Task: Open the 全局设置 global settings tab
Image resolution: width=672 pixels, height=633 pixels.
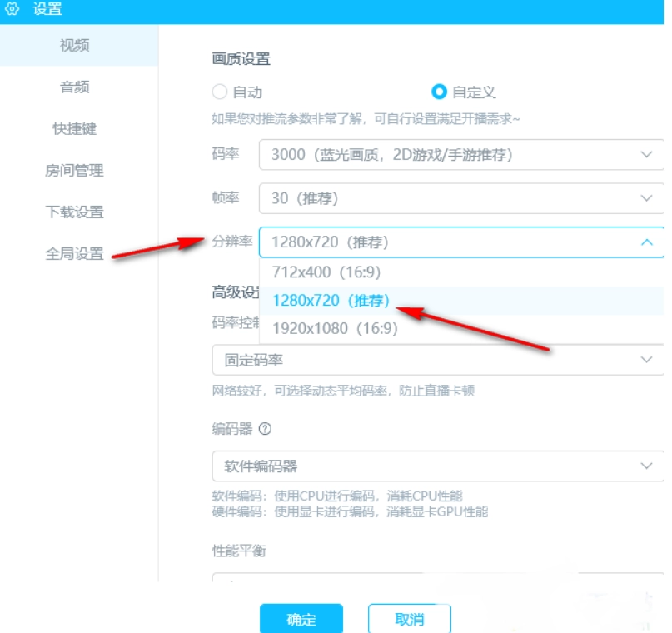Action: [75, 253]
